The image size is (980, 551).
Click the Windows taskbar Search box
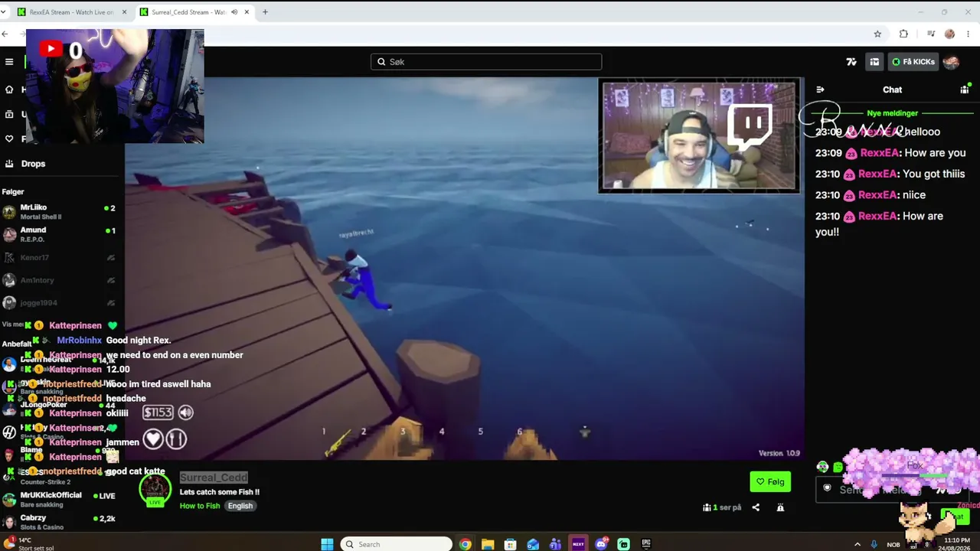396,544
